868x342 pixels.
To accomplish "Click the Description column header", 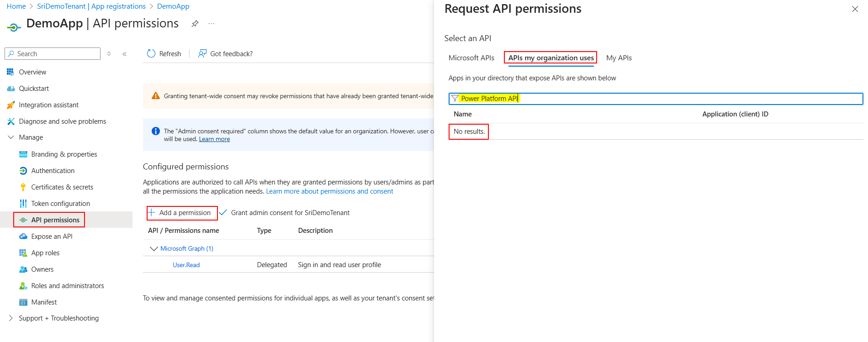I will [315, 231].
